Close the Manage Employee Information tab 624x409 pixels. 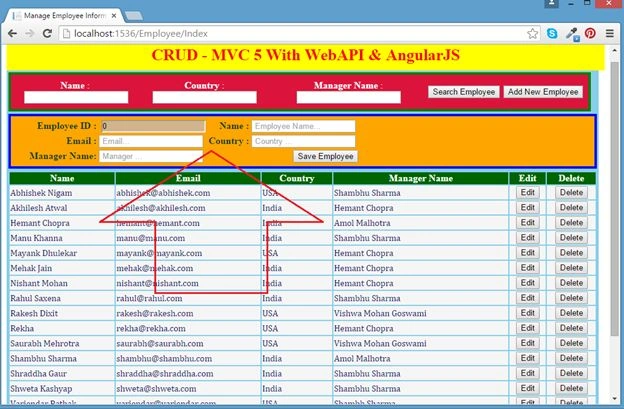[114, 16]
